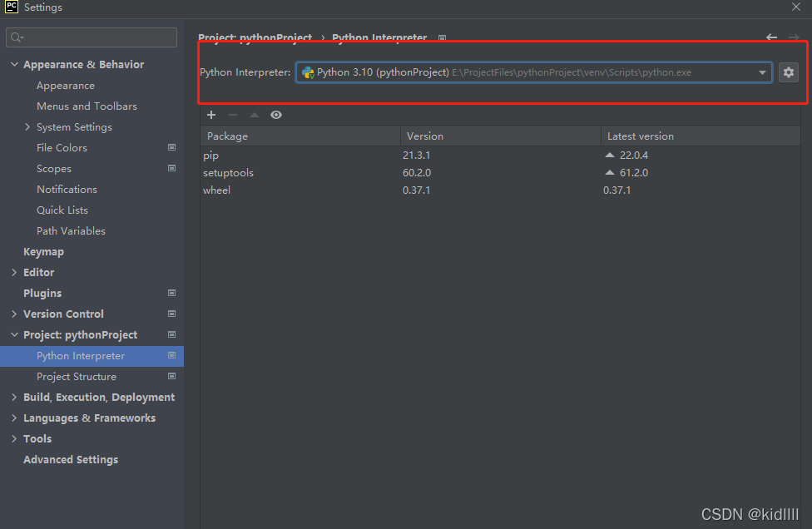The width and height of the screenshot is (812, 529).
Task: Click the project-level icon beside Project Structure
Action: click(x=172, y=376)
